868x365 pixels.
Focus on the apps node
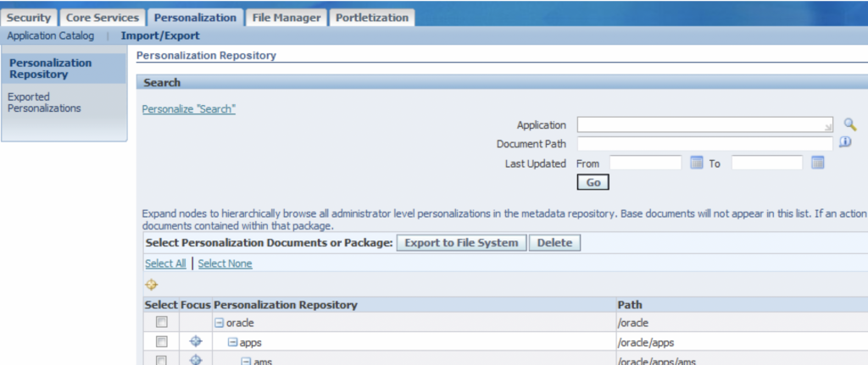pyautogui.click(x=196, y=341)
